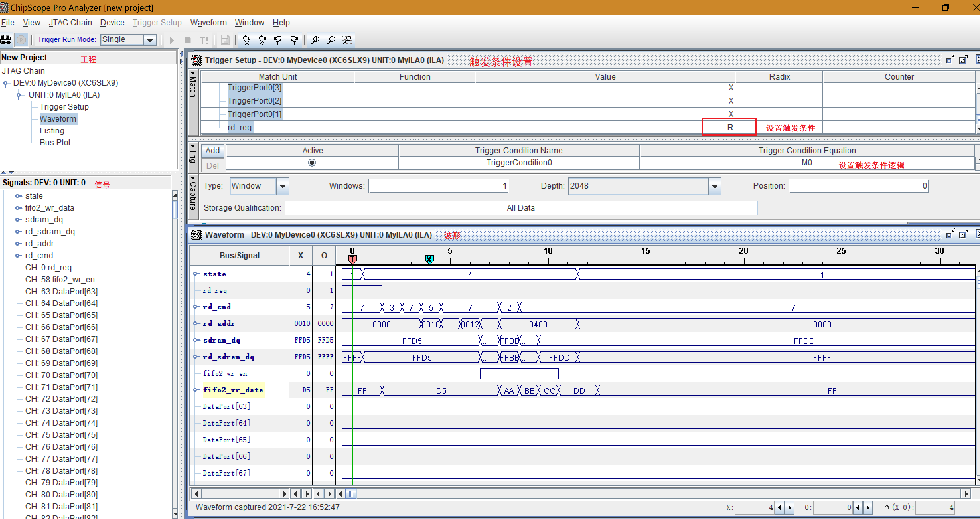Open the Trigger Run Mode dropdown
Screen dimensions: 980x519
[150, 39]
